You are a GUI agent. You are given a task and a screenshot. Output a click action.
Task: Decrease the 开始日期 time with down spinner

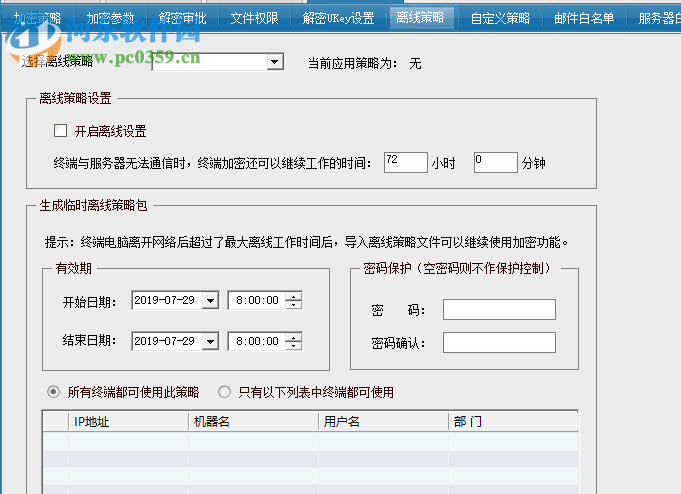[x=294, y=304]
